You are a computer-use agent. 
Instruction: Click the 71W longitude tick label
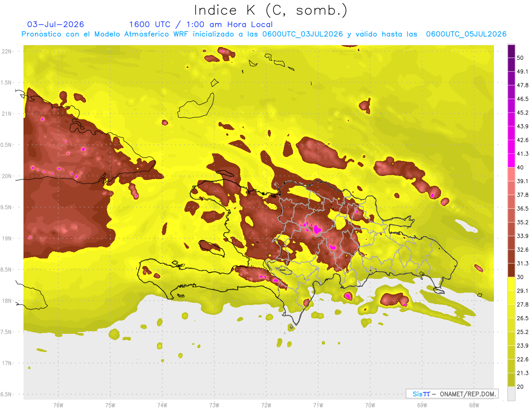click(x=318, y=405)
